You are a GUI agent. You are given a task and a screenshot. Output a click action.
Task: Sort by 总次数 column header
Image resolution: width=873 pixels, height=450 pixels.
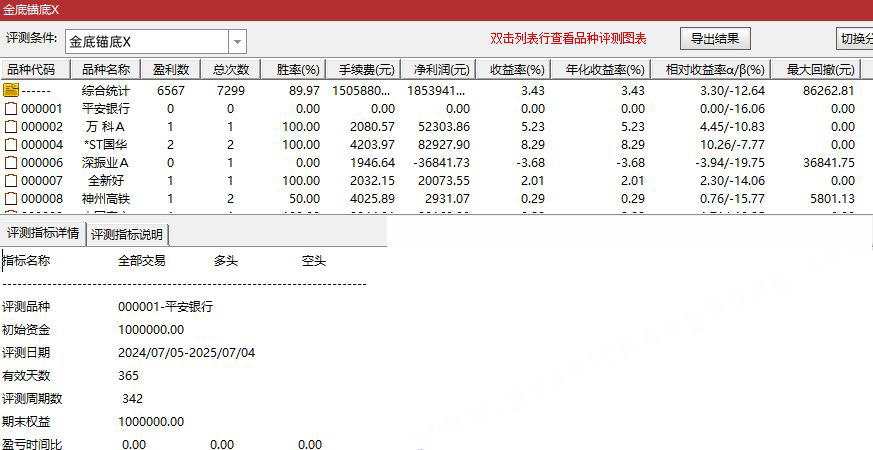tap(231, 70)
